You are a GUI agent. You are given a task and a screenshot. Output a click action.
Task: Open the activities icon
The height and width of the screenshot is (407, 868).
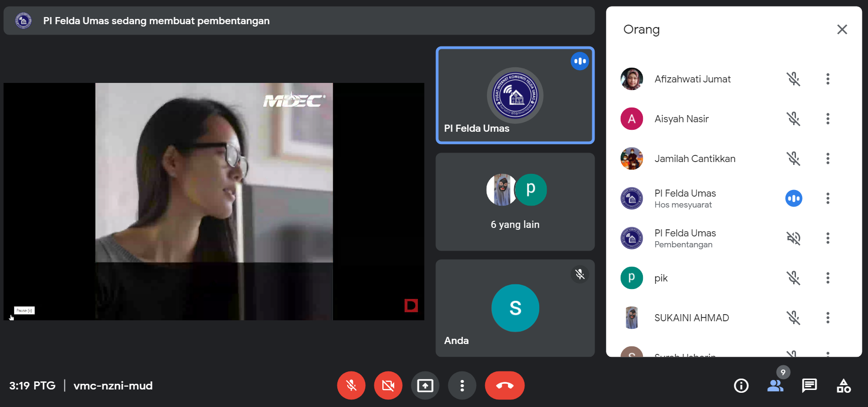tap(843, 386)
